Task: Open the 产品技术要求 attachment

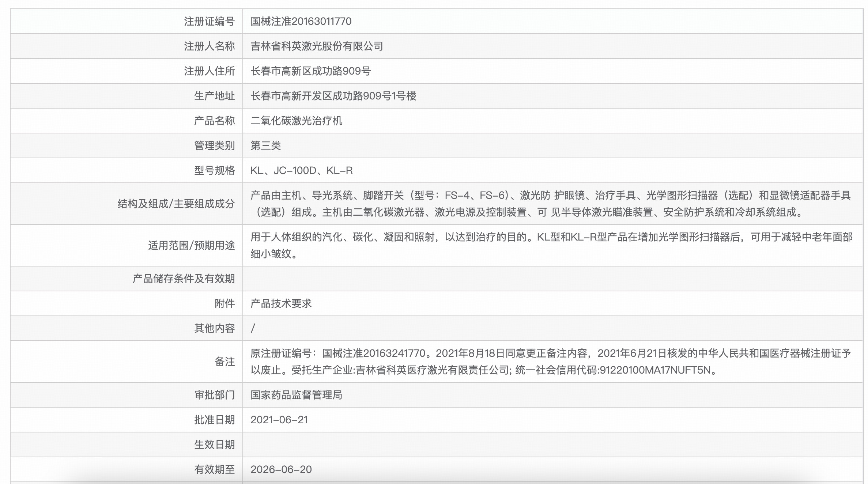Action: pos(282,303)
